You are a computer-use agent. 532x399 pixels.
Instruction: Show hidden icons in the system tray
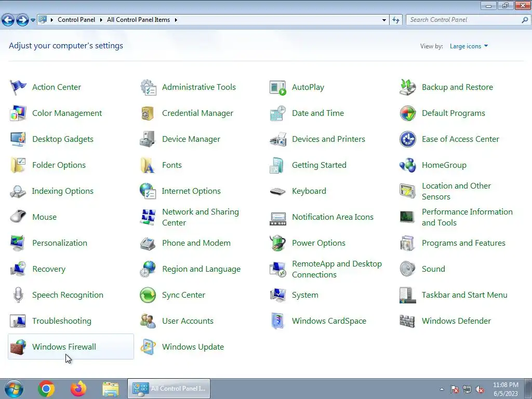tap(442, 389)
